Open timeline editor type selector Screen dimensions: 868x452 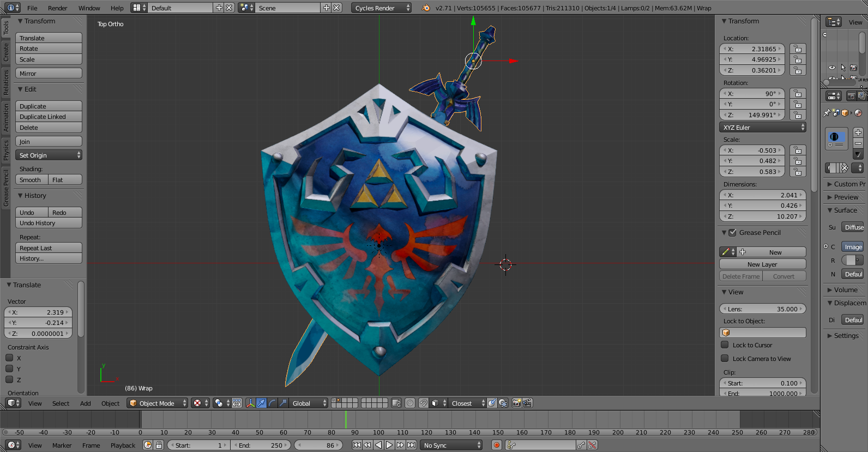tap(13, 445)
